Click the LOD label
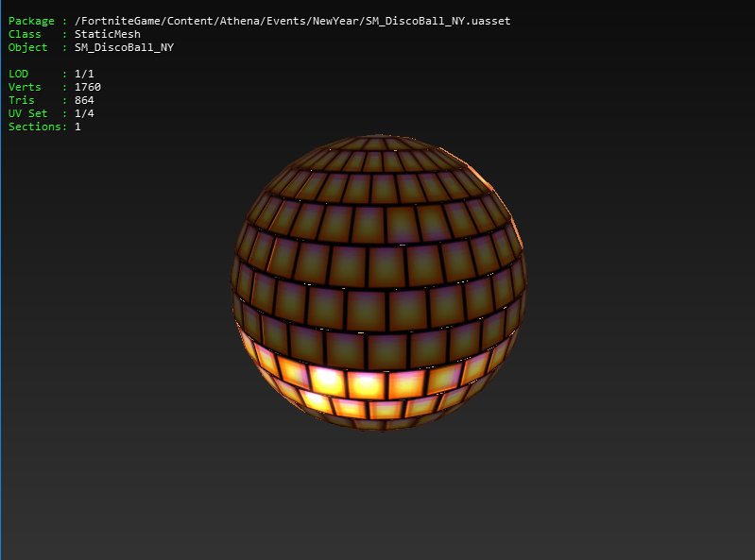 pos(18,74)
